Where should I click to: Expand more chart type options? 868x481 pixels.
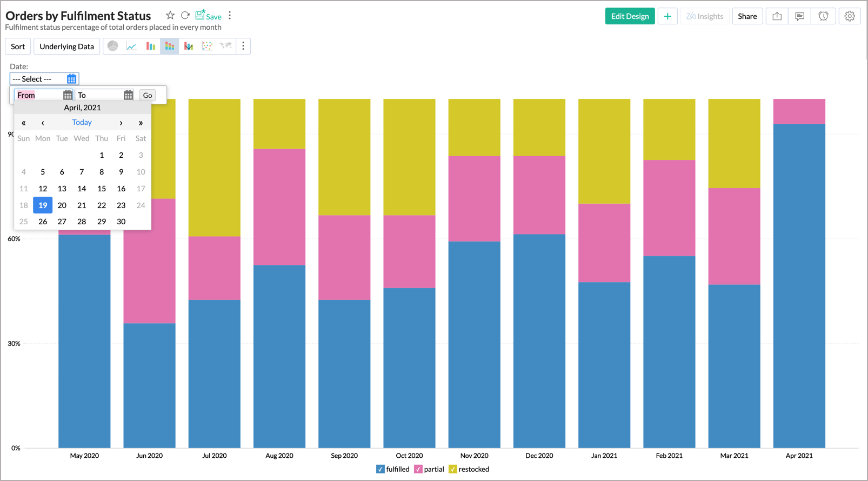[243, 46]
